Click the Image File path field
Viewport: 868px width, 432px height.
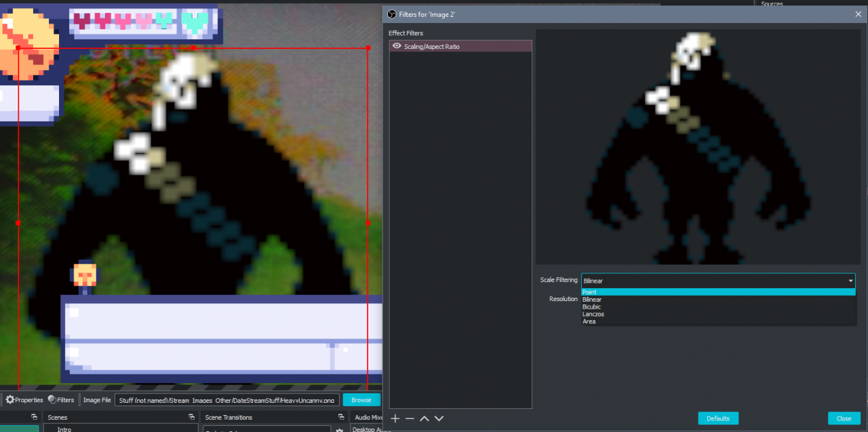(x=226, y=400)
